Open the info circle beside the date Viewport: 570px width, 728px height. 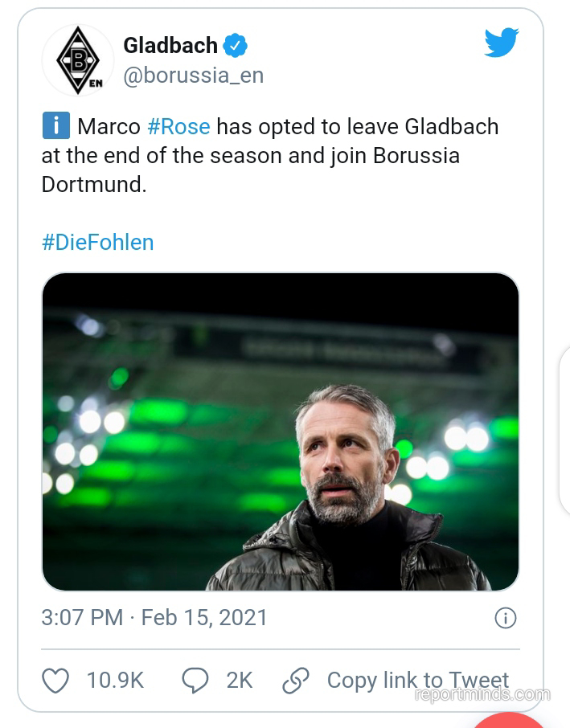(505, 617)
